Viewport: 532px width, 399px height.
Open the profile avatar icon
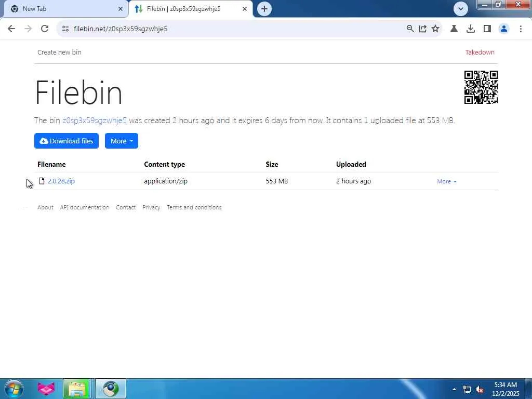[x=504, y=29]
